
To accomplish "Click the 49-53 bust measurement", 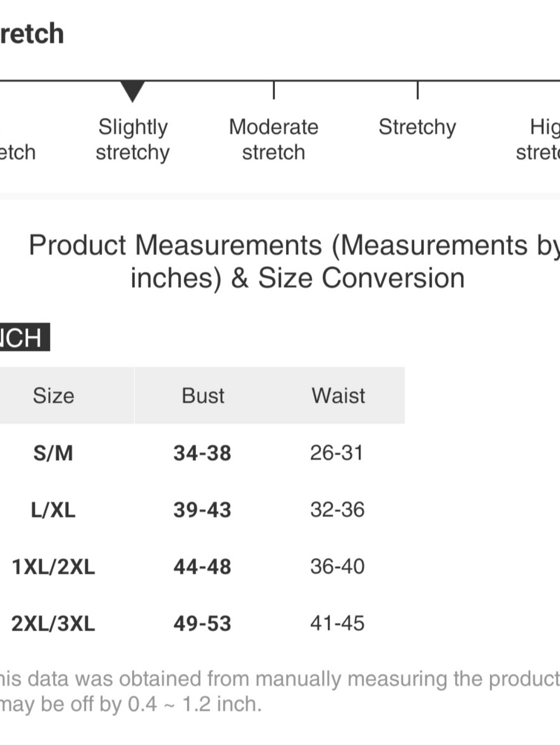I will pos(202,623).
